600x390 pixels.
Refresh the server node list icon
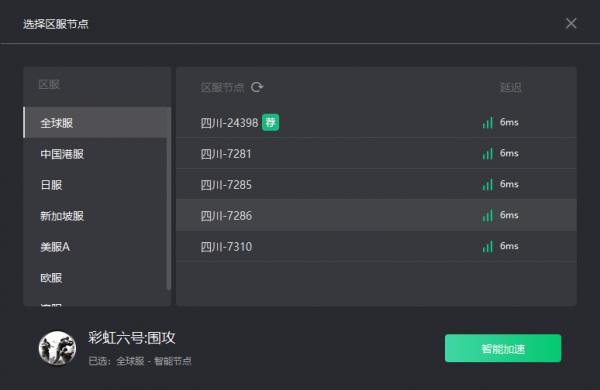pyautogui.click(x=257, y=87)
